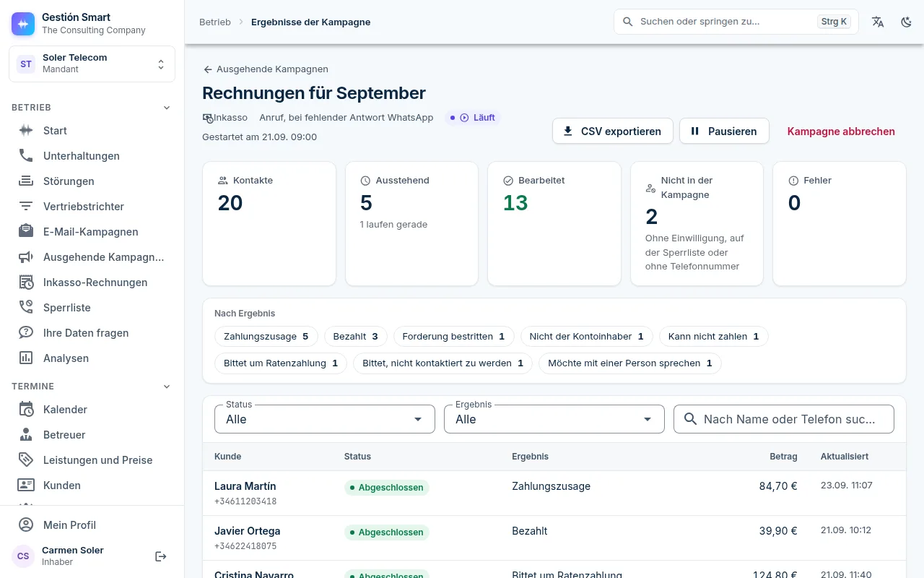
Task: Click Kampagne abbrechen
Action: click(x=841, y=131)
